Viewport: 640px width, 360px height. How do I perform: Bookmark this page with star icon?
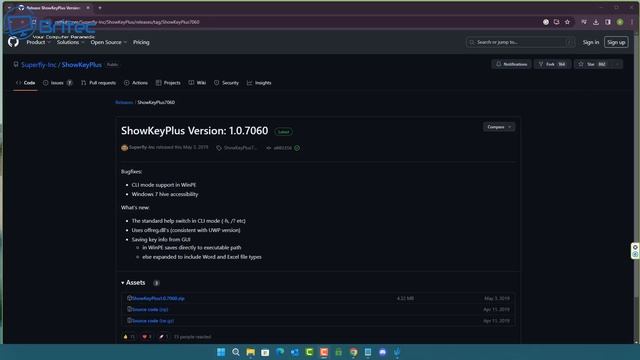point(567,22)
